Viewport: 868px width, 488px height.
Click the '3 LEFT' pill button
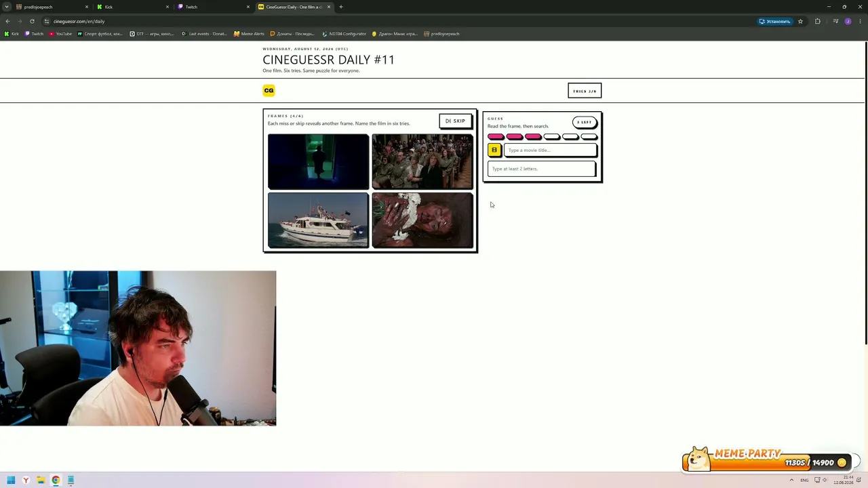click(x=584, y=122)
